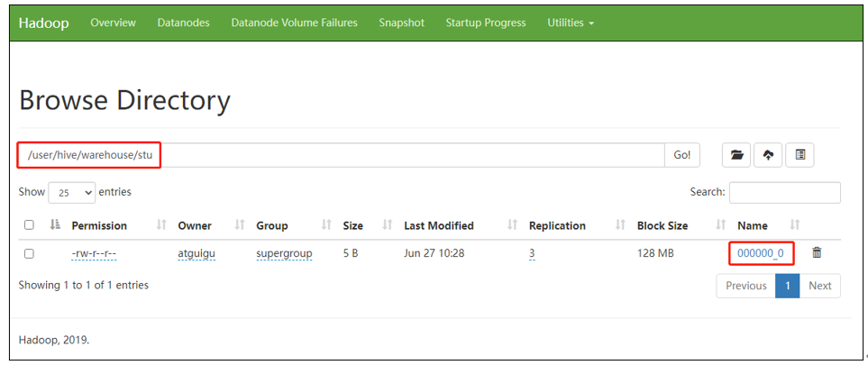Screen dimensions: 868x365
Task: Open the Show entries count dropdown
Action: 72,193
